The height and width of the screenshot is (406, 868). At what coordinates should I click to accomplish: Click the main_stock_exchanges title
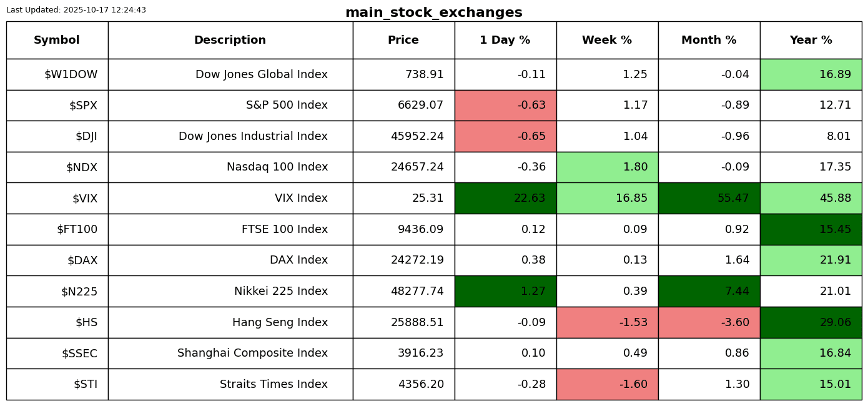433,12
